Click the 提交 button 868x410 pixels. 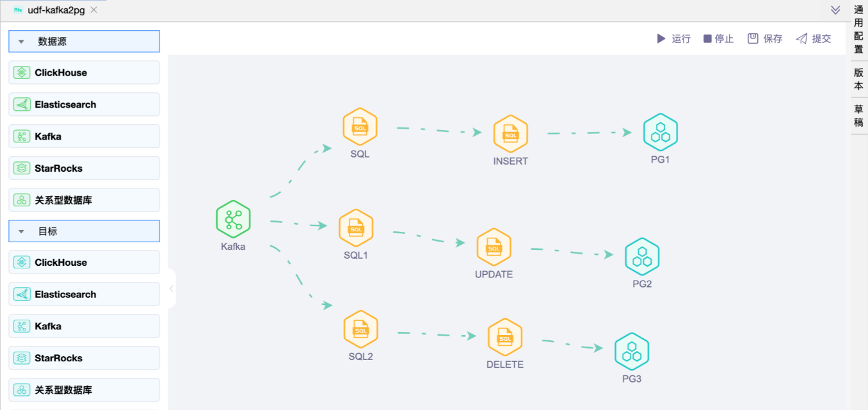point(814,39)
